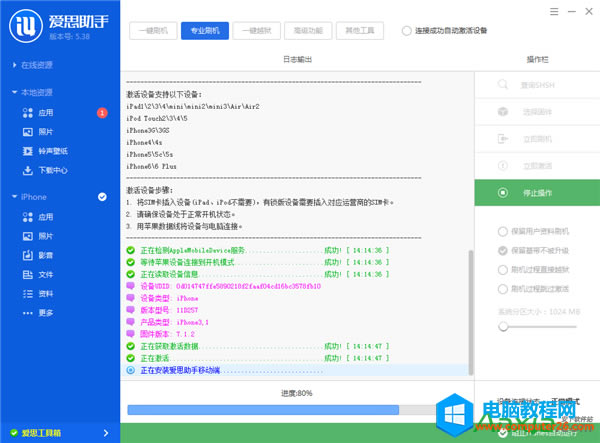This screenshot has width=600, height=443.
Task: Enable 刷机过程直接越狱 checkbox
Action: point(502,270)
